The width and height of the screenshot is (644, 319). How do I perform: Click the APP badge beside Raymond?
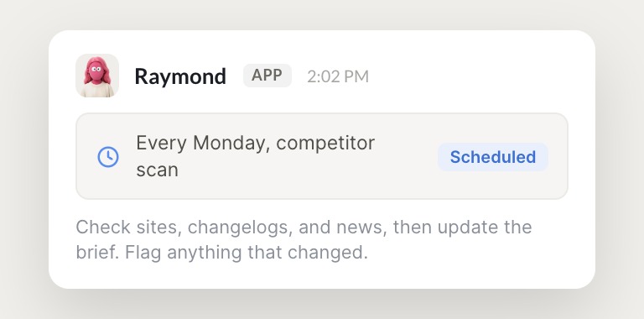[x=267, y=76]
